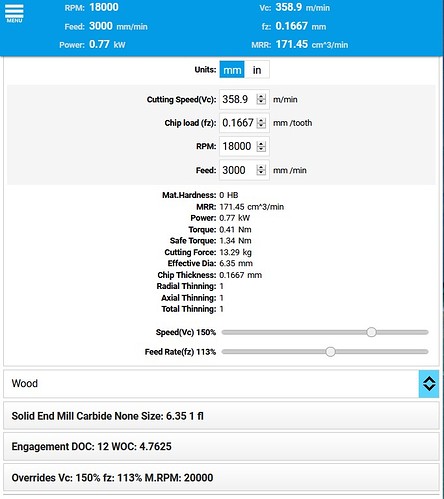Click the Feed Rate slider track right end
Image resolution: width=444 pixels, height=499 pixels.
coord(426,352)
